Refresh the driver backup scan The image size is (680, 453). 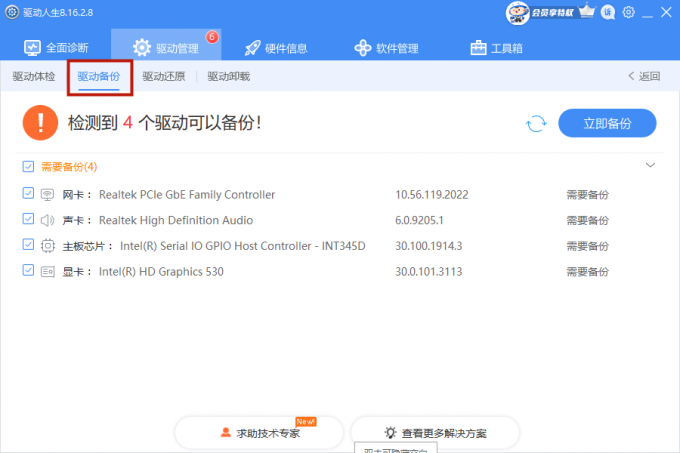[536, 124]
